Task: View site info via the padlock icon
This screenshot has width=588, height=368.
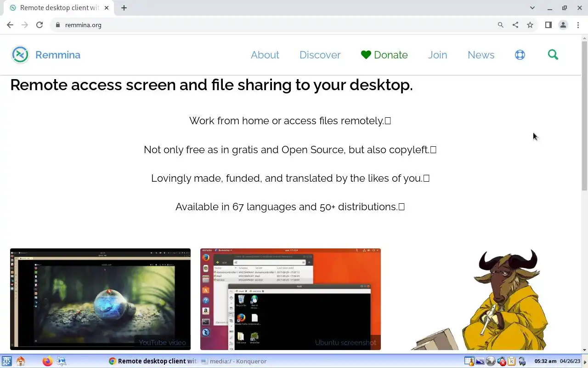Action: click(57, 25)
